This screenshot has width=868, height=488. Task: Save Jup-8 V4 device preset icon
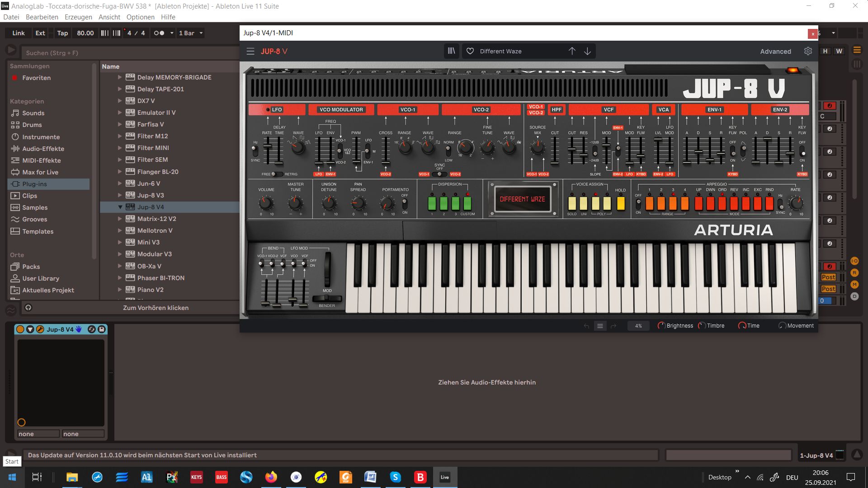point(102,329)
